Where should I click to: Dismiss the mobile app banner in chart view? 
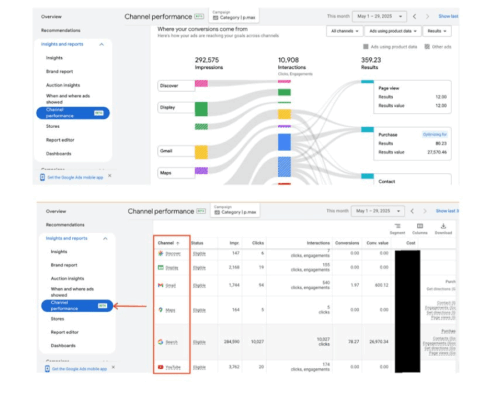click(x=110, y=176)
